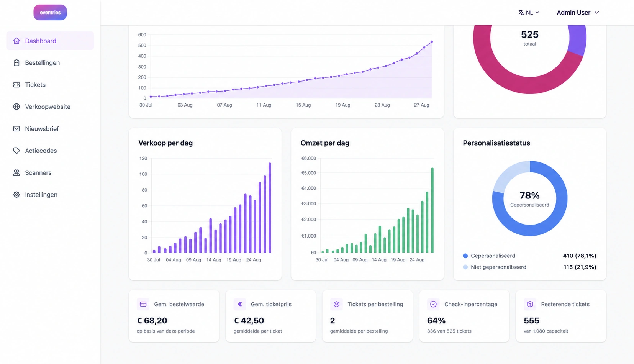
Task: Click the 78% Gepersonaliseerd donut center
Action: click(530, 199)
